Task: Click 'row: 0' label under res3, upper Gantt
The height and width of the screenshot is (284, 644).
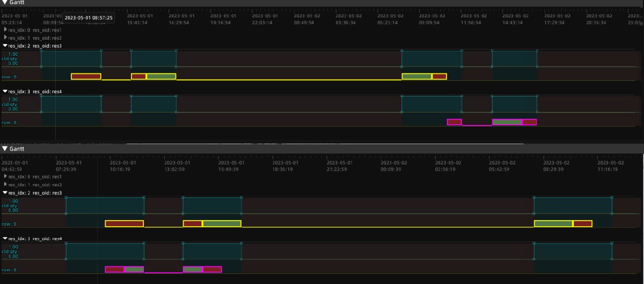Action: [9, 77]
